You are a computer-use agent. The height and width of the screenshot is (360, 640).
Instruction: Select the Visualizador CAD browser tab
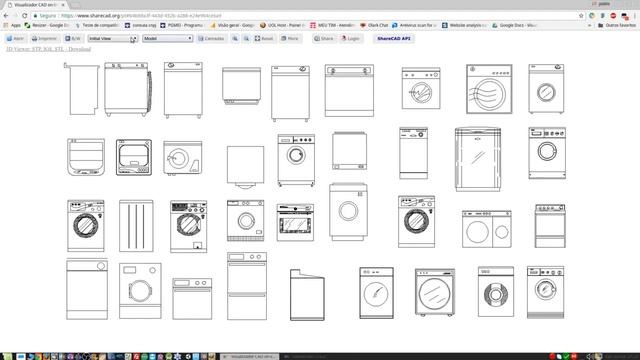coord(36,5)
